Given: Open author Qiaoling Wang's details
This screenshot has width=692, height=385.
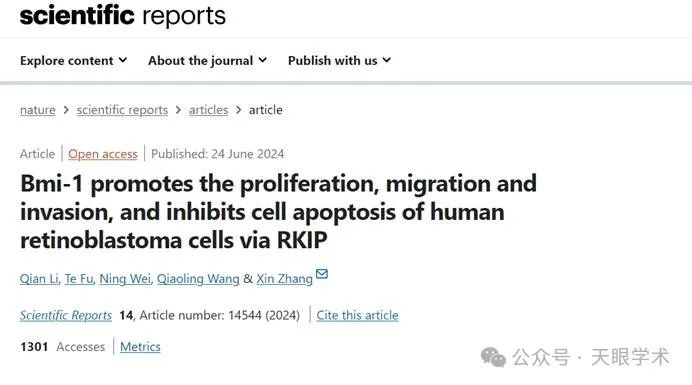Looking at the screenshot, I should pos(198,279).
